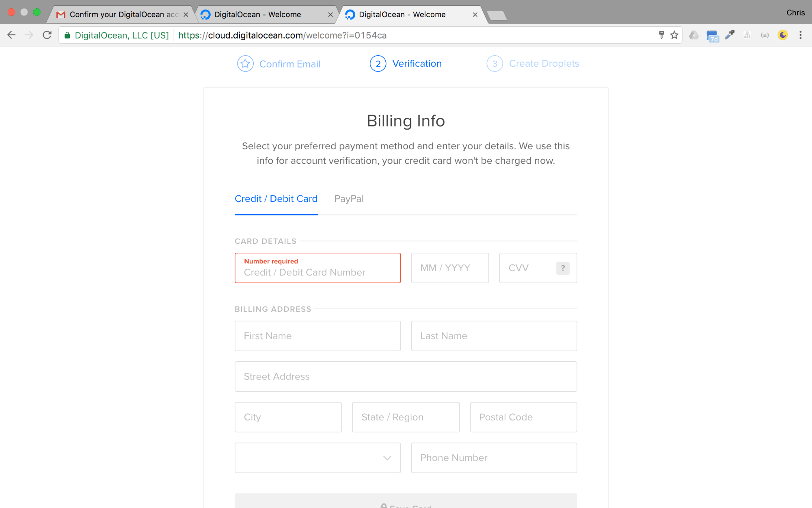This screenshot has height=508, width=812.
Task: Click the browser forward arrow
Action: [x=29, y=35]
